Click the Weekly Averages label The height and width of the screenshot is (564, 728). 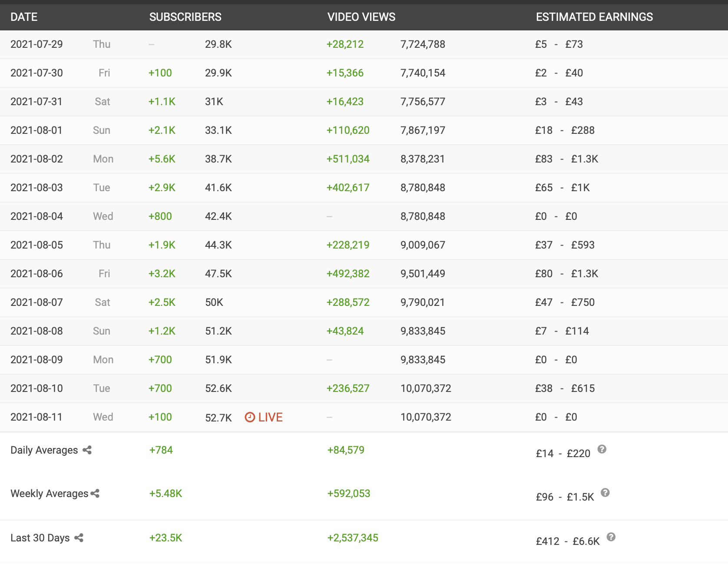tap(50, 494)
